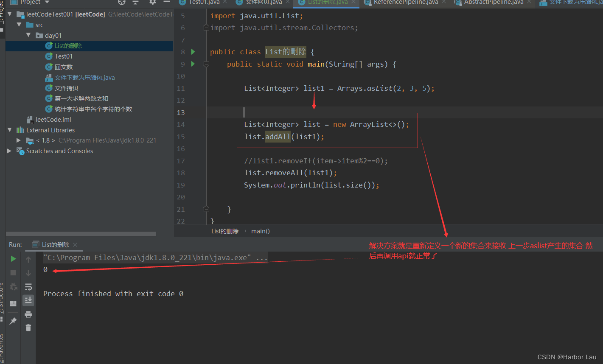The image size is (603, 364).
Task: Click List的删除 in the breadcrumb bar
Action: [225, 231]
